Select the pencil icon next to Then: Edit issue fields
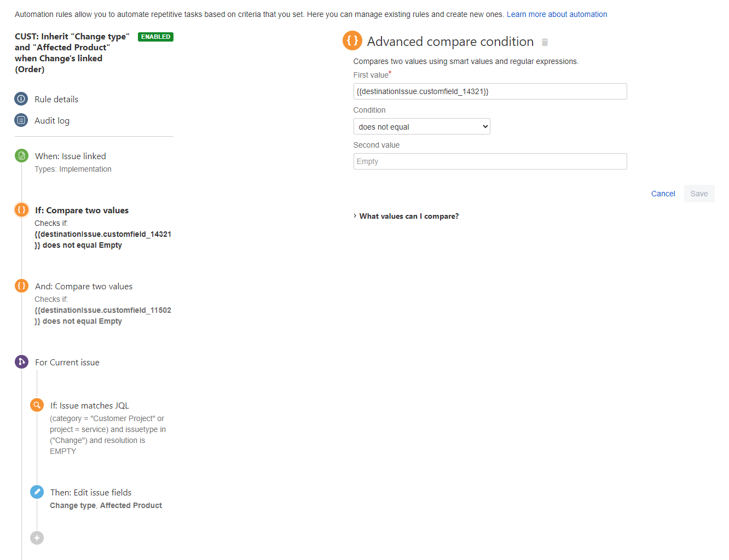The image size is (729, 560). pos(37,492)
